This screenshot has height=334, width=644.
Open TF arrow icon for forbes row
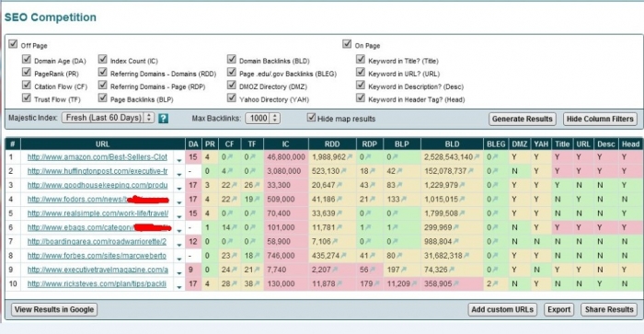[x=257, y=256]
